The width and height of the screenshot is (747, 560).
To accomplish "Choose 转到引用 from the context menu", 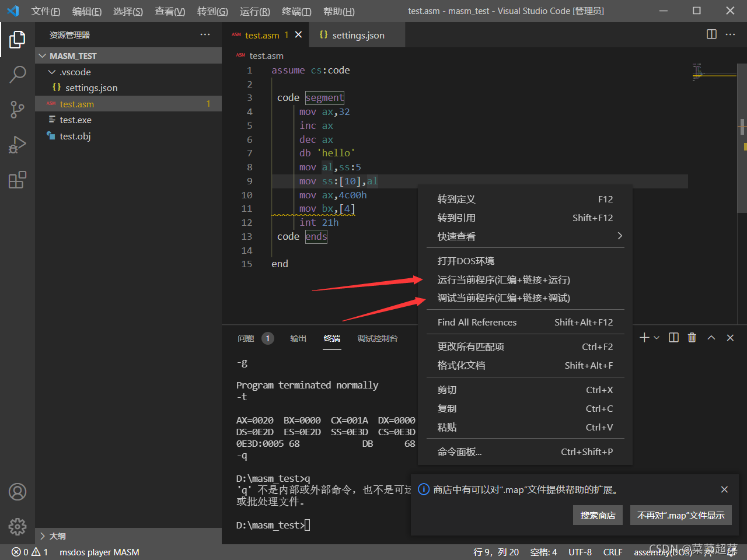I will click(525, 218).
